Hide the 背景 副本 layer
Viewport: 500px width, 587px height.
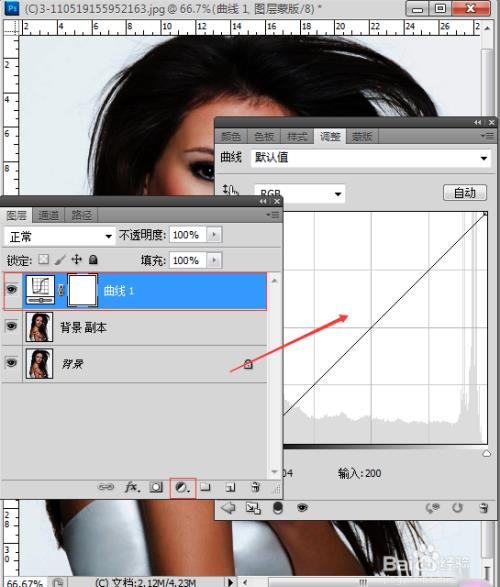pyautogui.click(x=12, y=326)
